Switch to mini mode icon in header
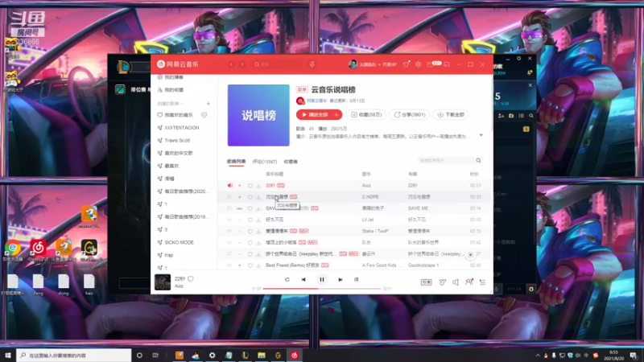This screenshot has width=644, height=362. [x=447, y=64]
